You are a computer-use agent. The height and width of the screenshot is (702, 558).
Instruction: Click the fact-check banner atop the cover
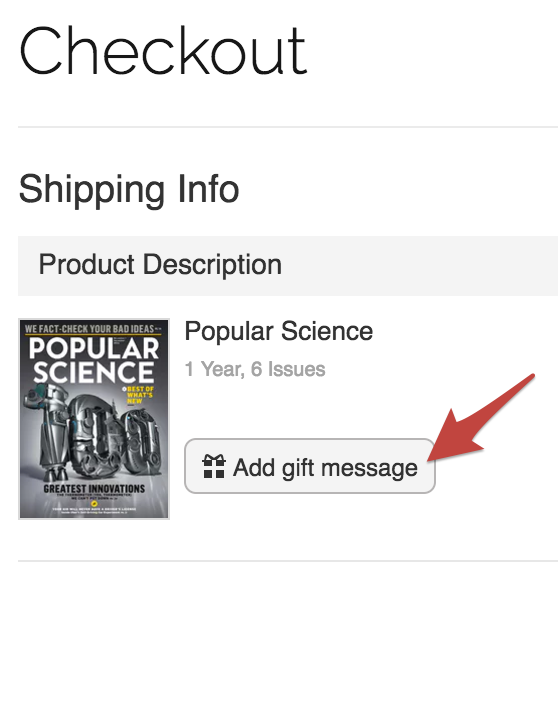(x=94, y=329)
